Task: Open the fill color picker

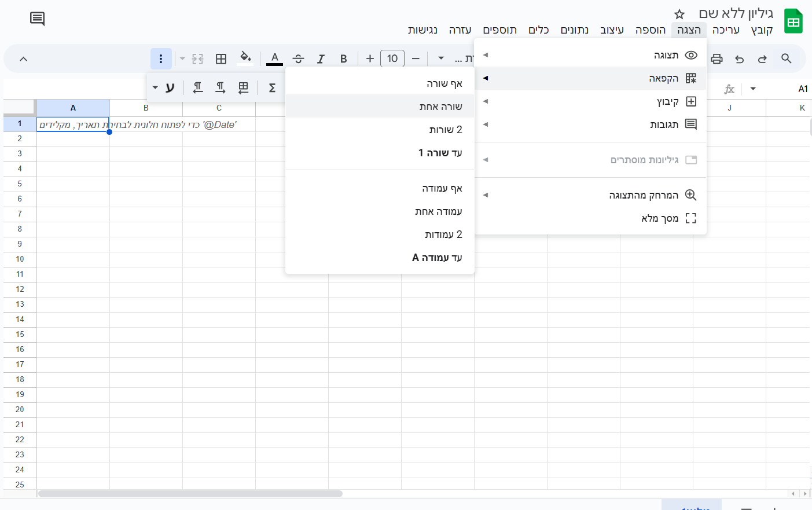Action: [x=245, y=57]
